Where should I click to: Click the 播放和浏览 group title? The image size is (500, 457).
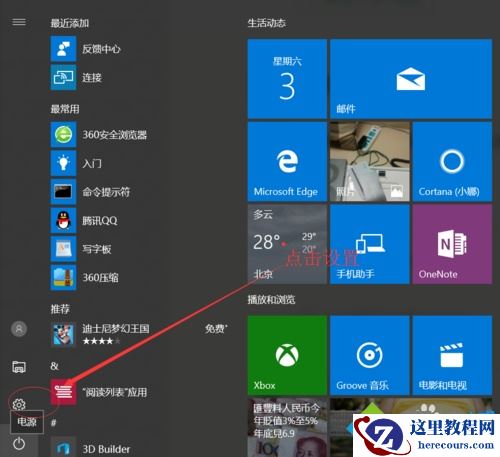[271, 300]
